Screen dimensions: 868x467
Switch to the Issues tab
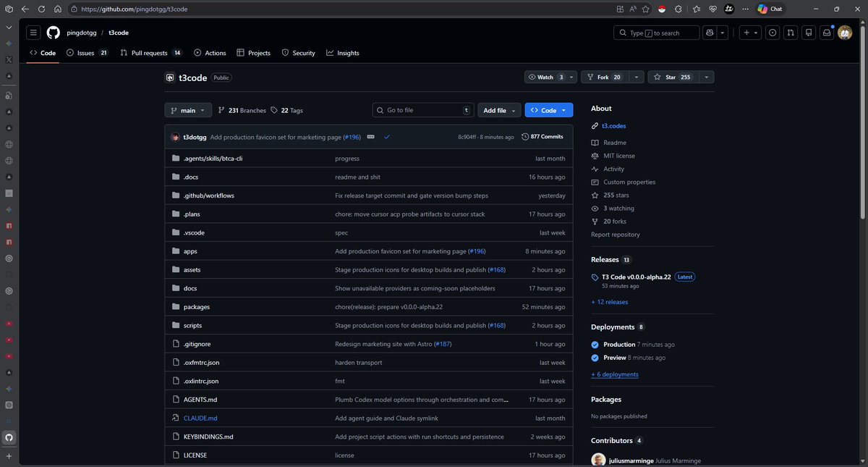point(88,53)
